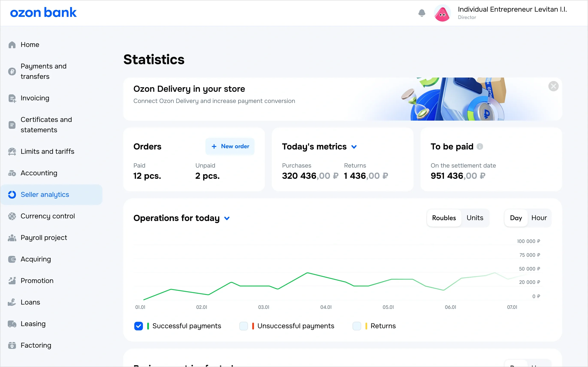The image size is (588, 367).
Task: Open Loans section
Action: 51,302
